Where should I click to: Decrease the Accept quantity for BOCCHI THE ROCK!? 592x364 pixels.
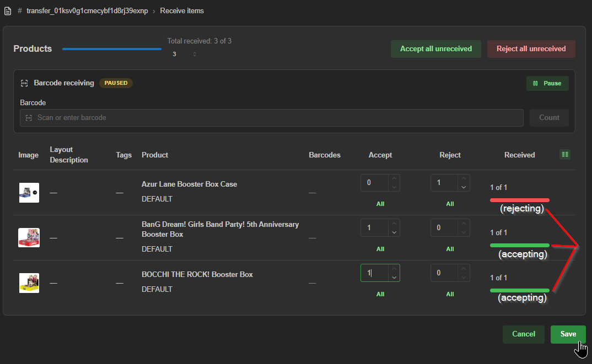(x=394, y=278)
